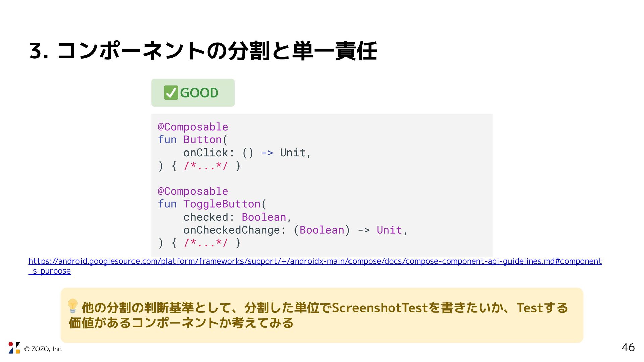This screenshot has width=644, height=362.
Task: Click the 'onCheckedChange' parameter line
Action: pyautogui.click(x=296, y=230)
